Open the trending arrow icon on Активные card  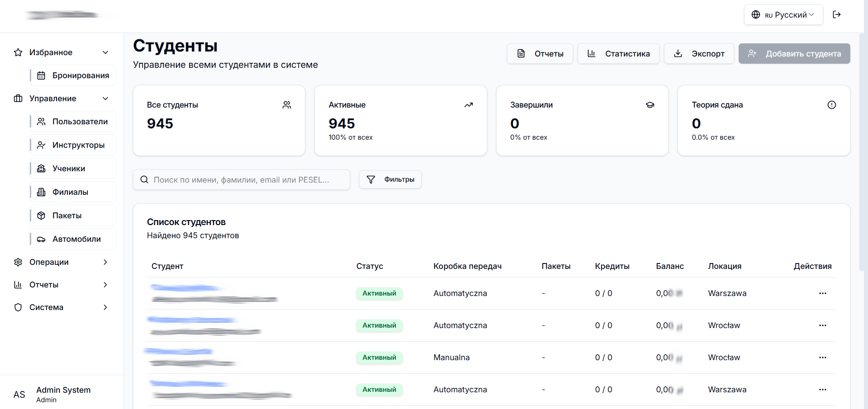469,104
